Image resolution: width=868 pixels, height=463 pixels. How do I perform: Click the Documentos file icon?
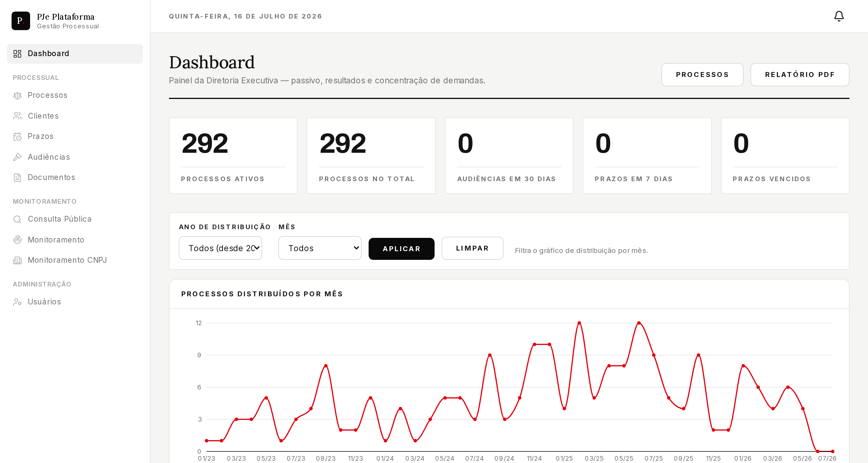pos(17,178)
